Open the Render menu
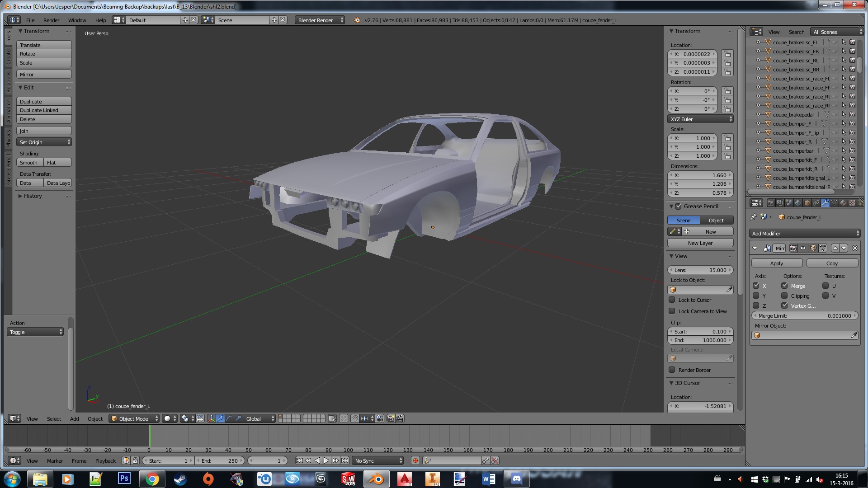This screenshot has width=868, height=488. 51,20
